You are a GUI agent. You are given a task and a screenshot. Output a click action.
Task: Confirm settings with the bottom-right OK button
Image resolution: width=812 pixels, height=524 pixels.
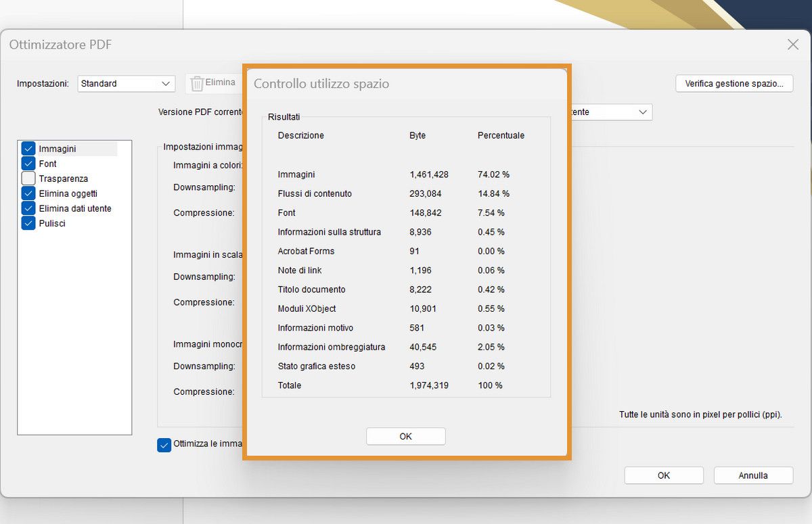tap(664, 475)
